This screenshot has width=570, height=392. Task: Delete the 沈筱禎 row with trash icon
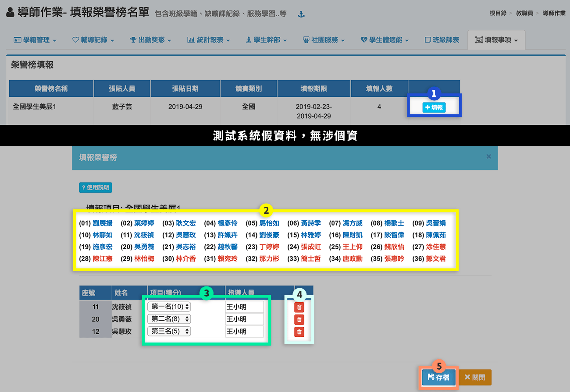point(299,307)
